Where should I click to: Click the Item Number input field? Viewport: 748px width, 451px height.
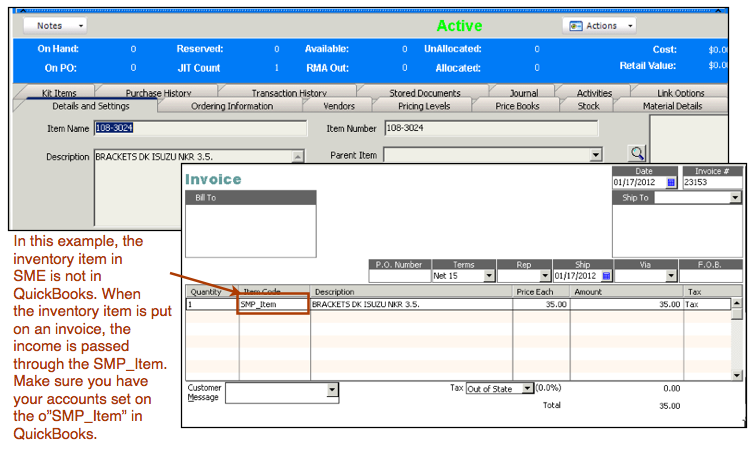pyautogui.click(x=491, y=128)
